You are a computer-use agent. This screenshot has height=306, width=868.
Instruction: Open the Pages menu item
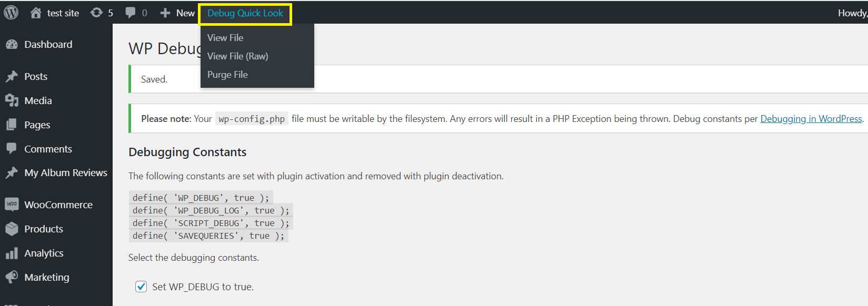(37, 125)
